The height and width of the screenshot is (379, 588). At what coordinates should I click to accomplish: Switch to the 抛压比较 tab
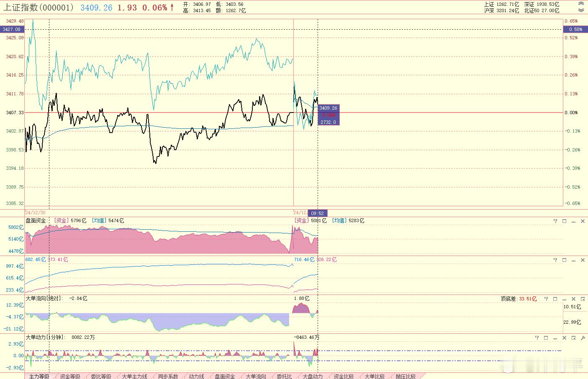406,376
